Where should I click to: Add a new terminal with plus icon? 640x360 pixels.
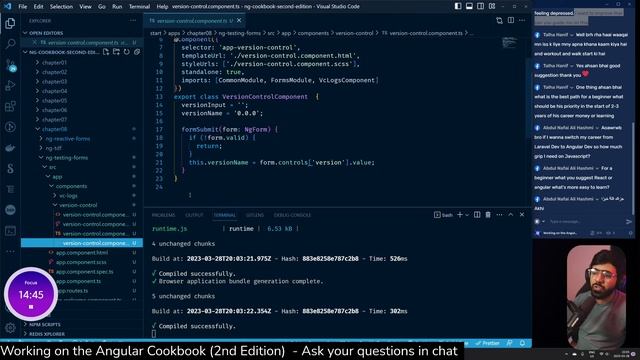click(x=460, y=215)
